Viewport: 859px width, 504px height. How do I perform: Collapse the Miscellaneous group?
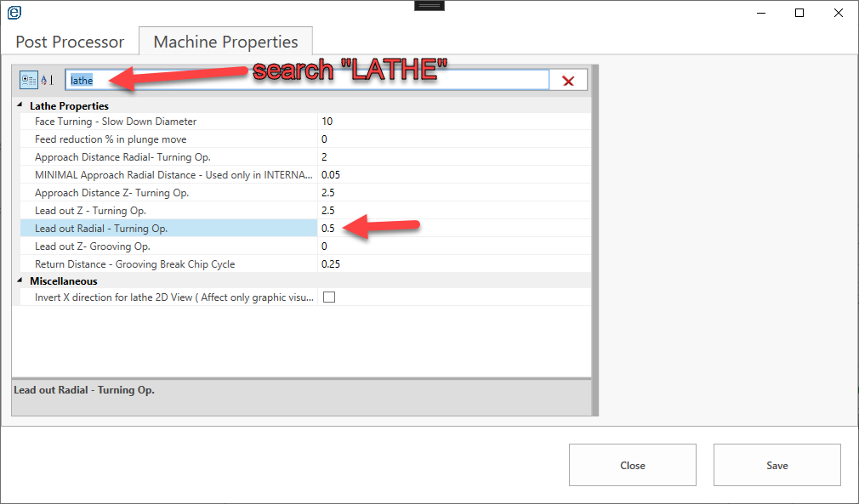pos(20,280)
